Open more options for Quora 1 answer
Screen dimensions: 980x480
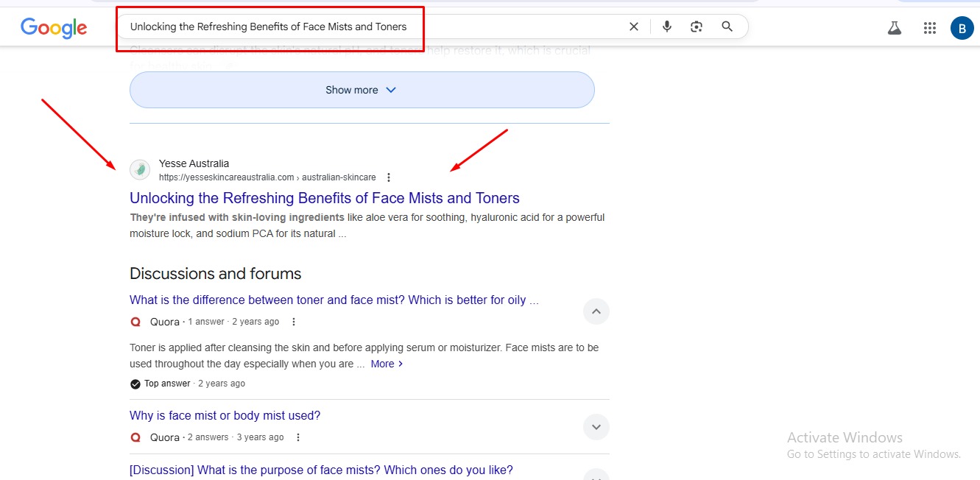coord(294,322)
